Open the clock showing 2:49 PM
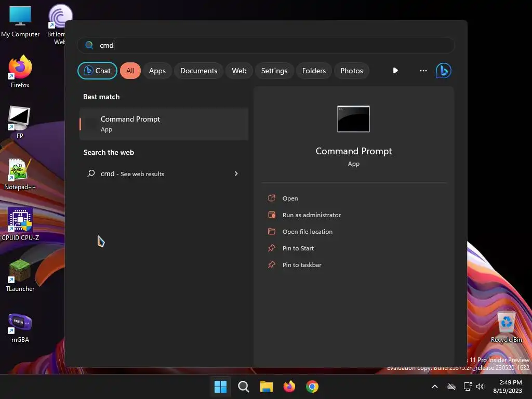532x399 pixels. 507,387
